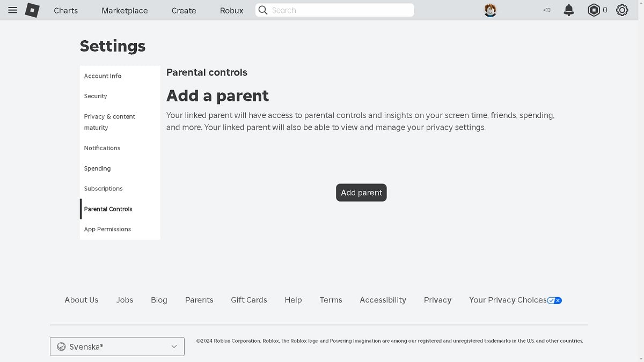The width and height of the screenshot is (644, 362).
Task: Open the Spending settings section
Action: (97, 168)
